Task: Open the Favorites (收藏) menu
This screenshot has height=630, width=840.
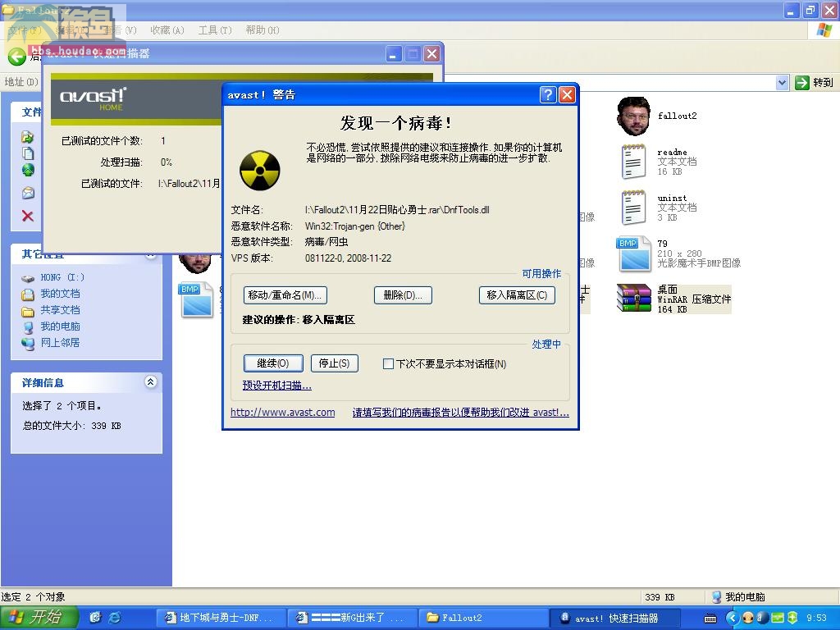Action: click(x=167, y=30)
